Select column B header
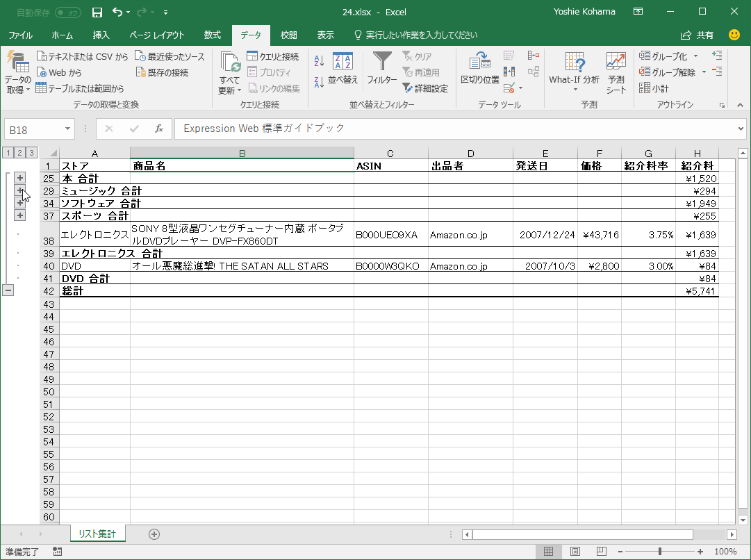The image size is (751, 560). [242, 154]
